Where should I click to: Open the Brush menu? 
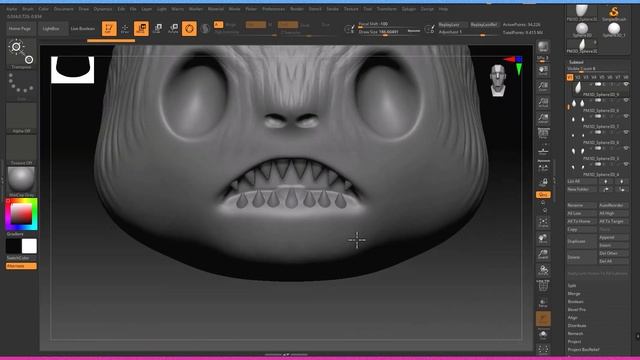point(28,9)
